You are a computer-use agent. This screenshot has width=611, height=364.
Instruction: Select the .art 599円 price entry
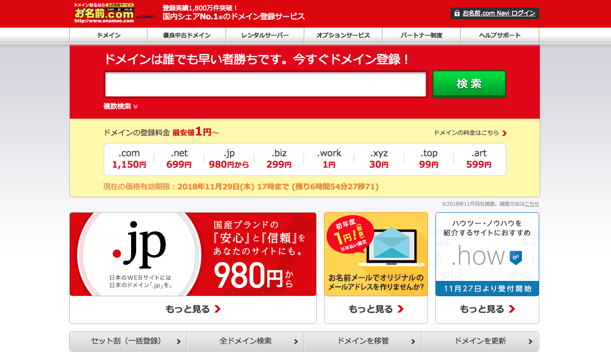[x=479, y=159]
